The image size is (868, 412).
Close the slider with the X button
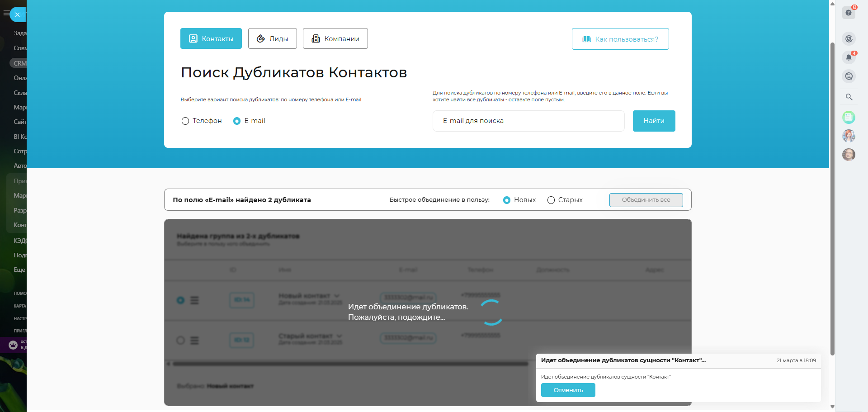17,14
